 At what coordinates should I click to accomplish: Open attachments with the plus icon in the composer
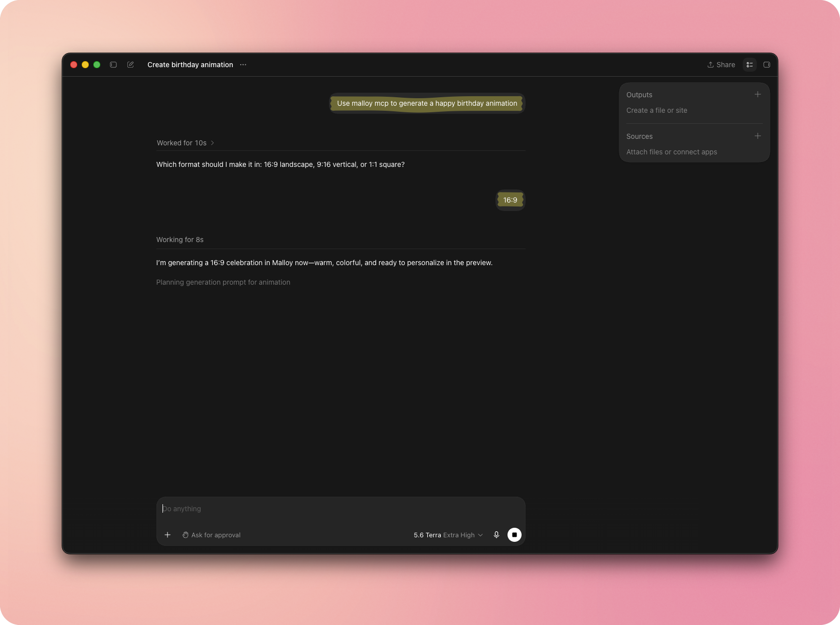click(x=167, y=535)
